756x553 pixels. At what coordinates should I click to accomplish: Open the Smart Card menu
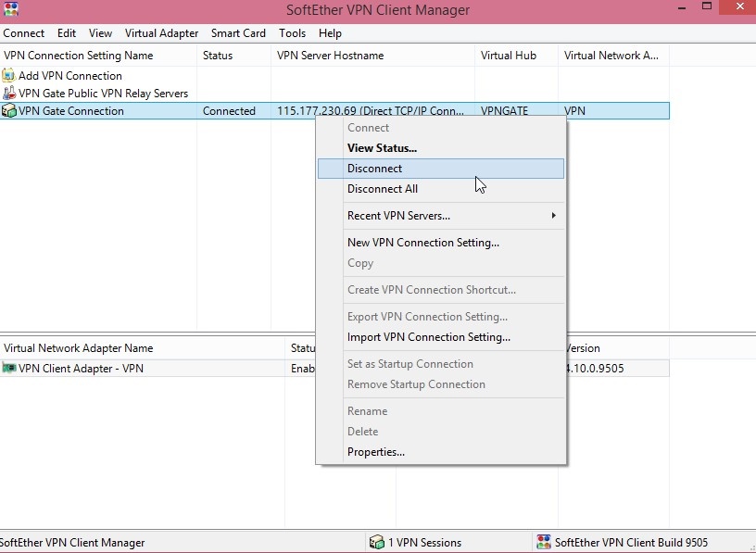pyautogui.click(x=238, y=33)
